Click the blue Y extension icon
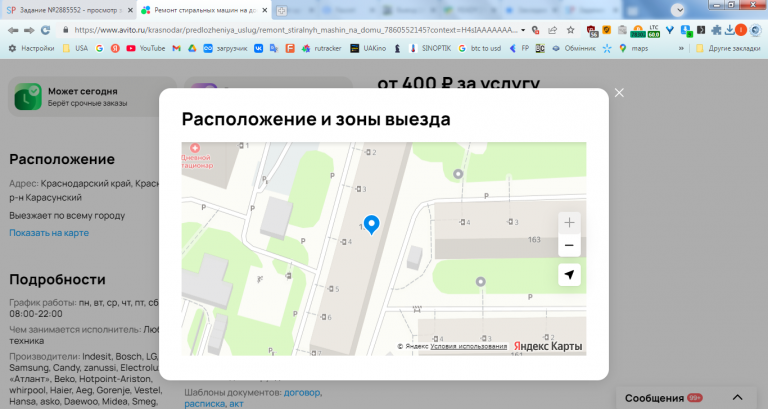The image size is (768, 409). point(670,30)
